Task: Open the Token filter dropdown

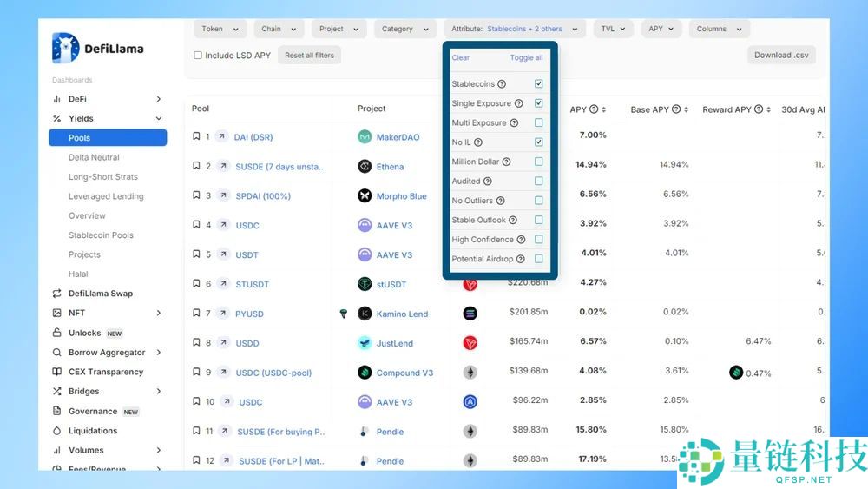Action: point(220,29)
